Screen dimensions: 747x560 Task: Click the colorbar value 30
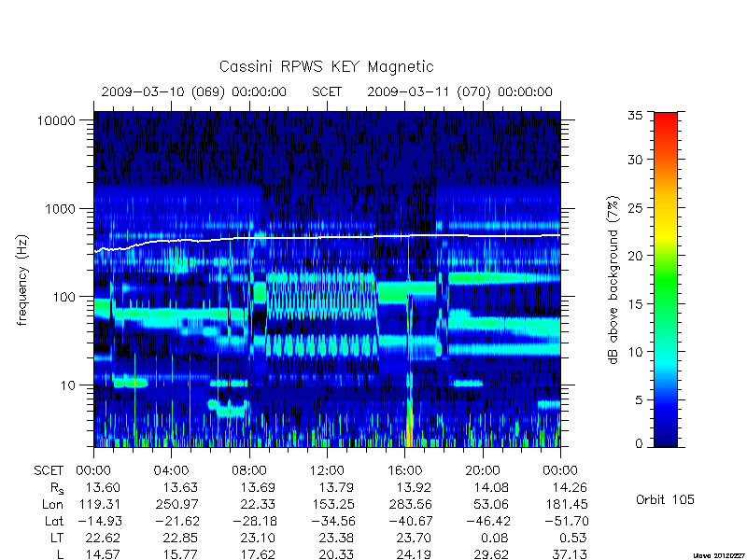click(x=635, y=160)
